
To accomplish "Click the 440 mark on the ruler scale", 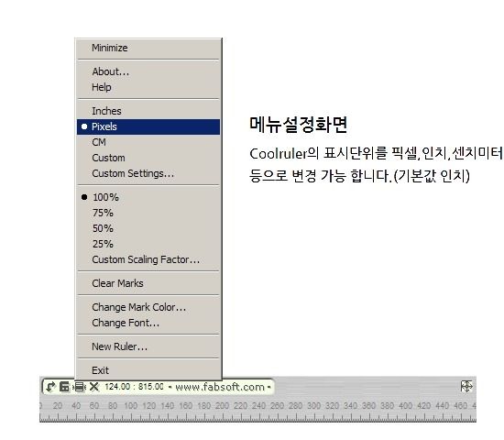I will pyautogui.click(x=443, y=405).
